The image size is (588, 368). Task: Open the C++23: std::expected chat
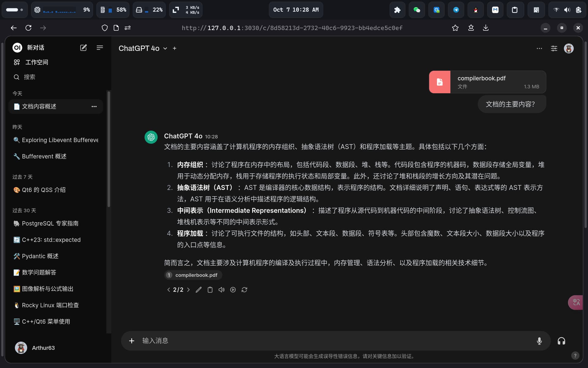56,240
